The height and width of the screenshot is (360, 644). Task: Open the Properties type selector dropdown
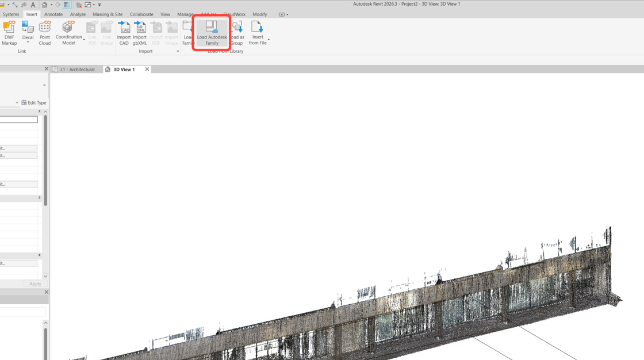(44, 85)
